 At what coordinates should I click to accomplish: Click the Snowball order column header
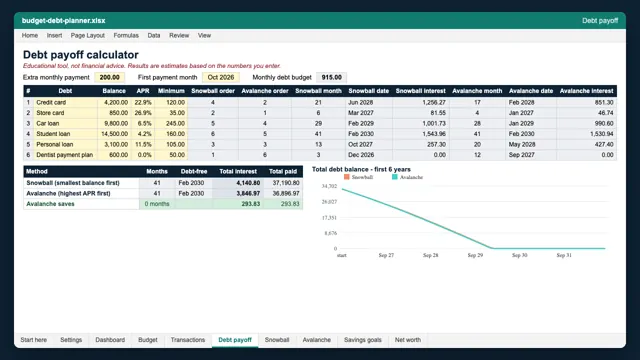click(x=213, y=91)
